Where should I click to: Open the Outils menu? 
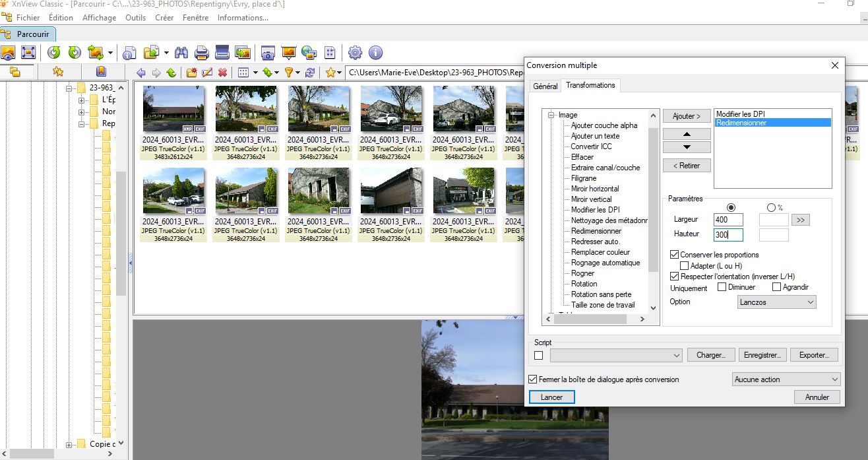135,18
